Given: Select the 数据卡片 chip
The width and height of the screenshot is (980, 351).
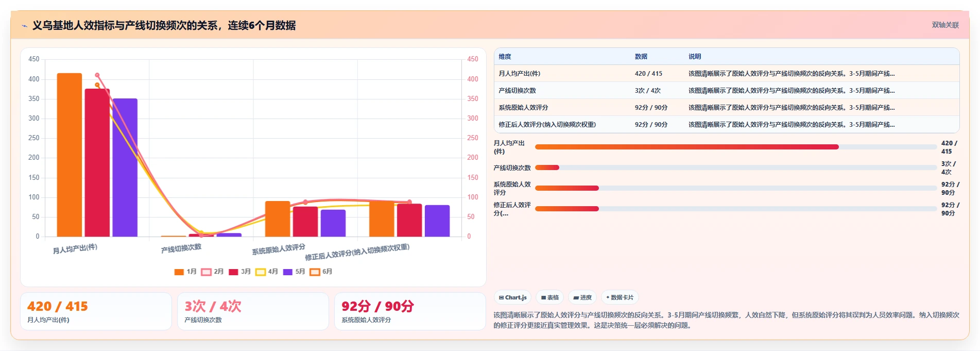Looking at the screenshot, I should coord(620,297).
